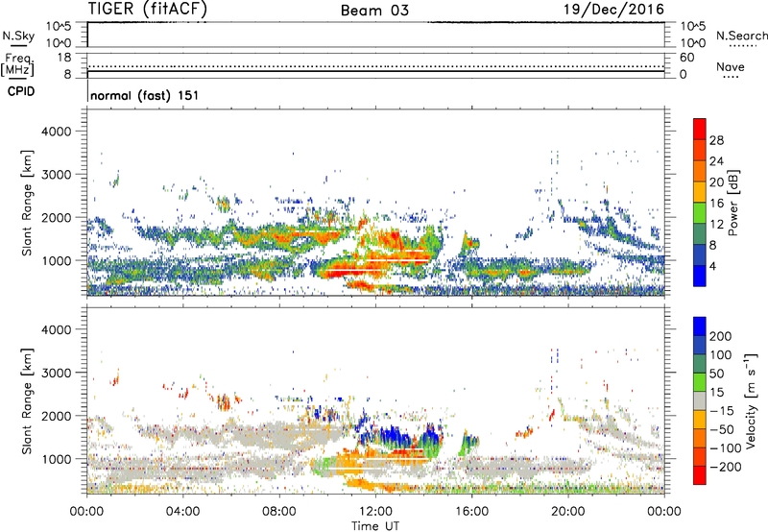The image size is (768, 532).
Task: Click the '4000' tick of the power panel
Action: (x=57, y=132)
